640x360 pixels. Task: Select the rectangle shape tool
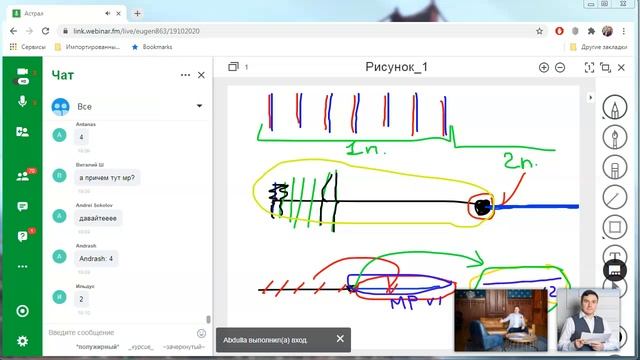(x=615, y=227)
